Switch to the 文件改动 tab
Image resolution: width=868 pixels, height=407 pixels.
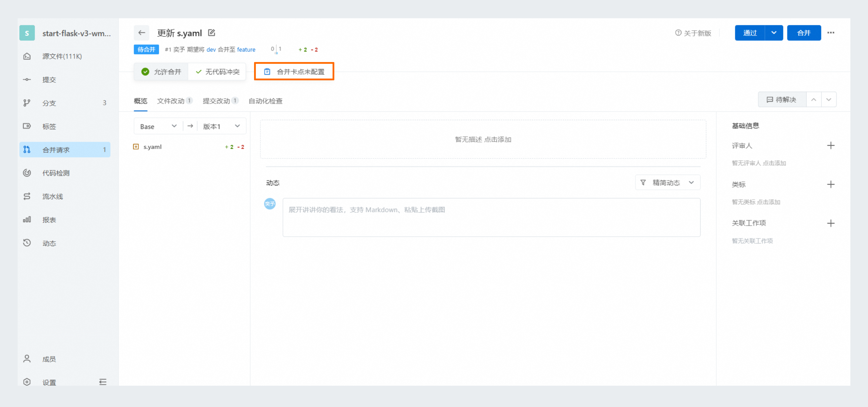point(174,101)
